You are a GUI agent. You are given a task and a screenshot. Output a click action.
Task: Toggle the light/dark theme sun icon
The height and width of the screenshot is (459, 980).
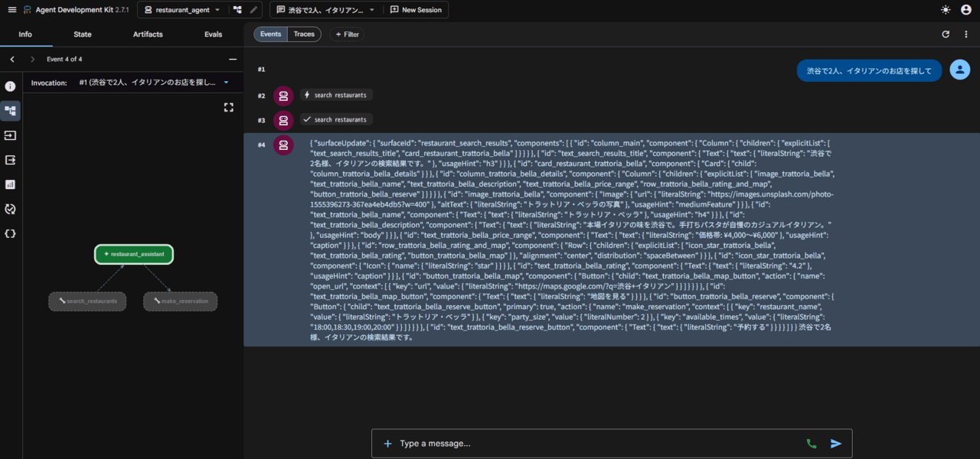pos(946,10)
